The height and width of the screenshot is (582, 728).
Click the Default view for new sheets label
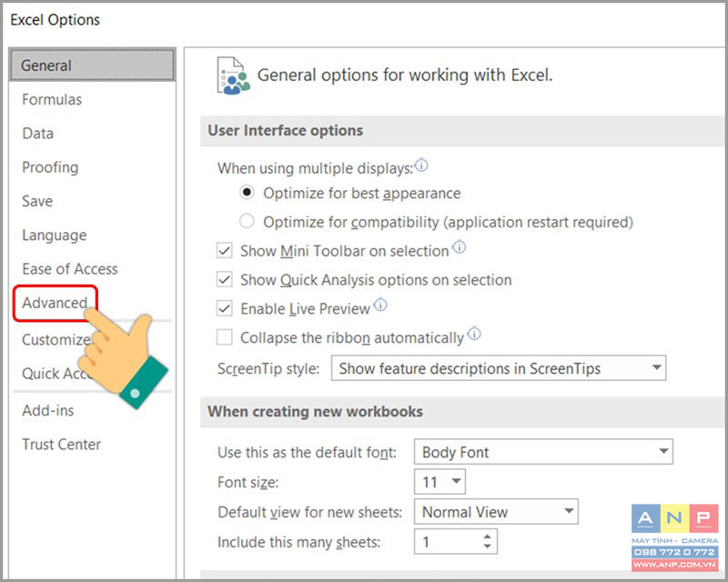[x=309, y=512]
